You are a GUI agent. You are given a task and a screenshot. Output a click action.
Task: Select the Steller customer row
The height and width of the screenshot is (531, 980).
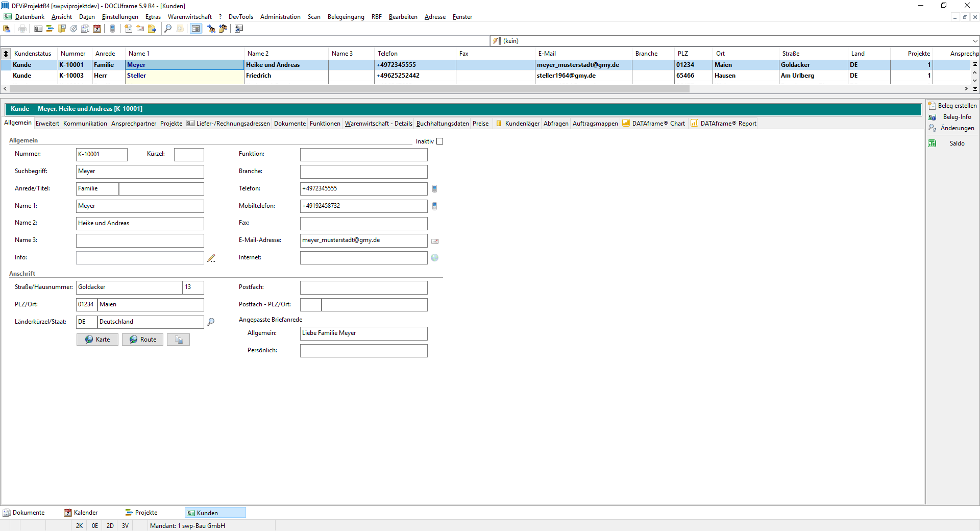point(485,76)
